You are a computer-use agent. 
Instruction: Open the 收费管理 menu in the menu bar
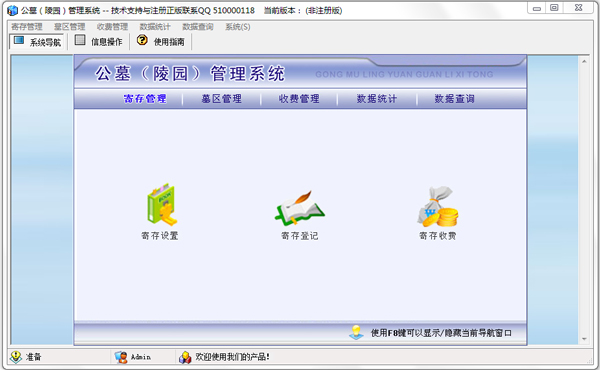[112, 27]
